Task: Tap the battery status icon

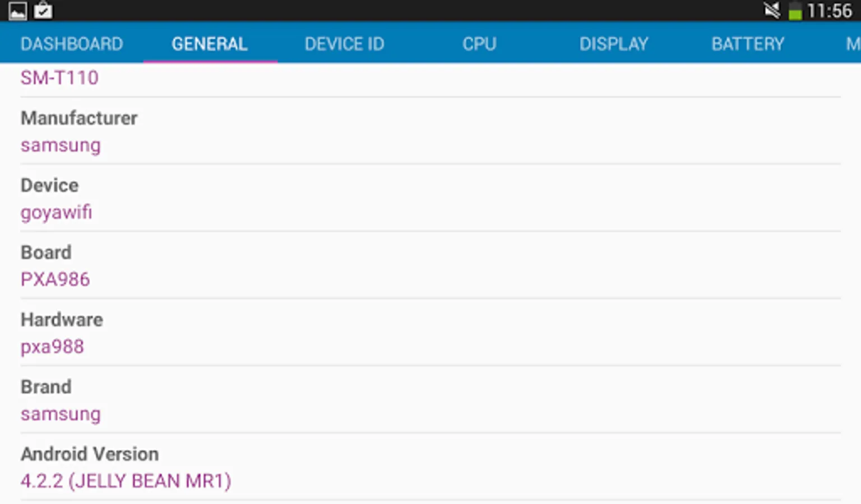Action: click(795, 11)
